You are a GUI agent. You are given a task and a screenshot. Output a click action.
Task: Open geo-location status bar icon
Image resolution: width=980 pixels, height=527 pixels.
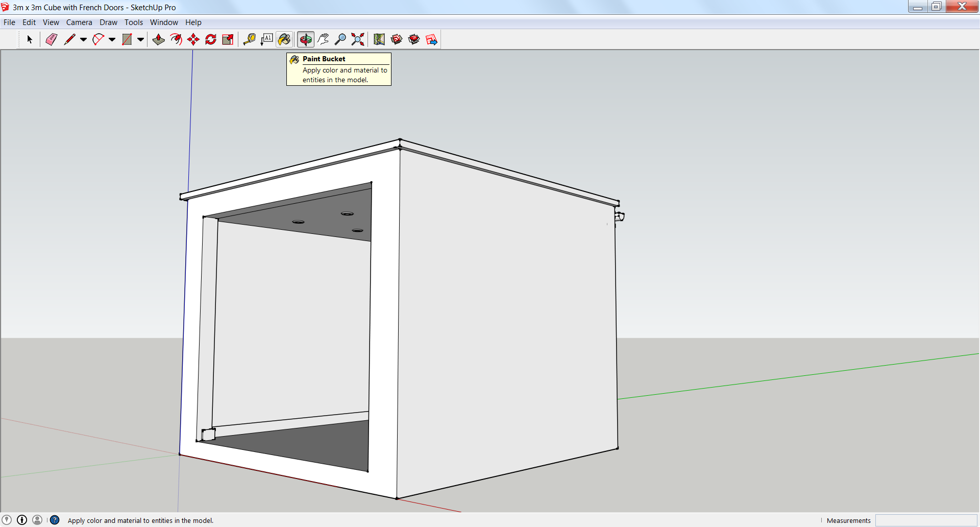[x=7, y=520]
